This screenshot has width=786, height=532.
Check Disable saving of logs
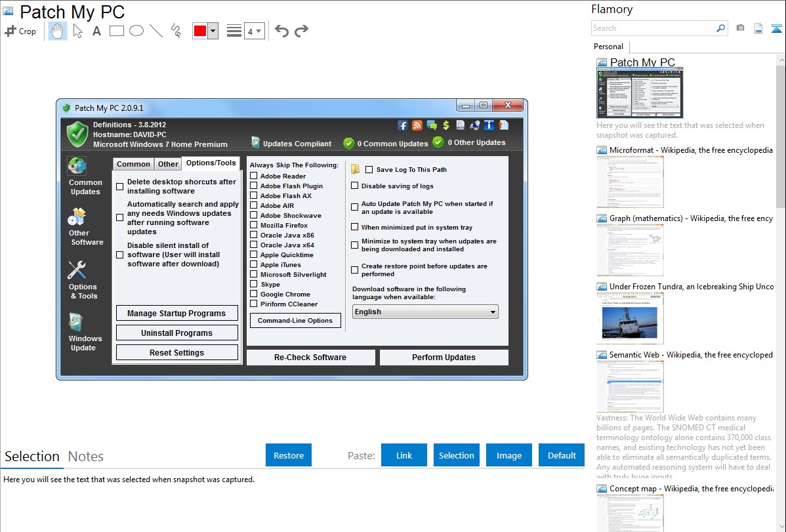pos(355,186)
